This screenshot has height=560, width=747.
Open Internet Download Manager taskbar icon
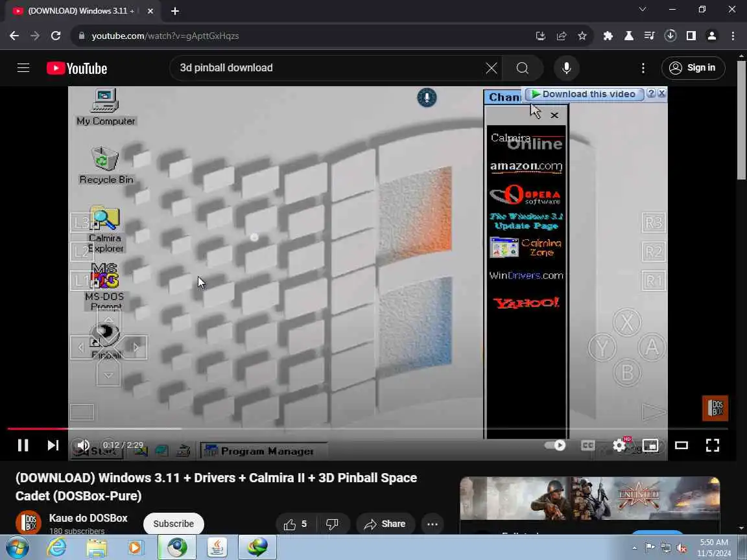point(257,548)
